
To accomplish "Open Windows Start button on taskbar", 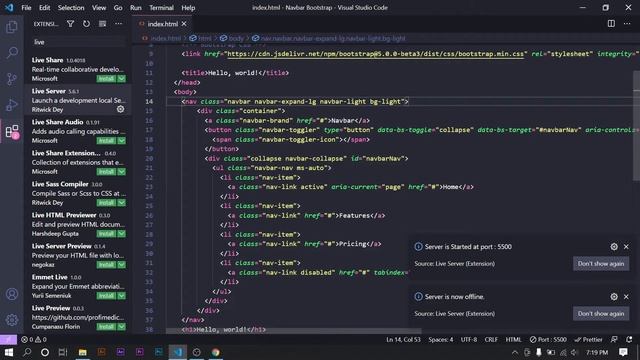I will point(8,352).
